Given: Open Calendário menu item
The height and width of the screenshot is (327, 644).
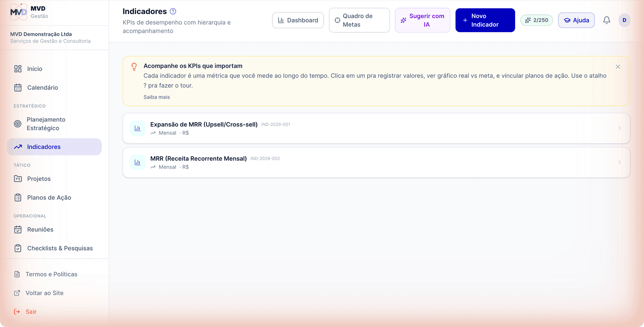Looking at the screenshot, I should pos(54,87).
